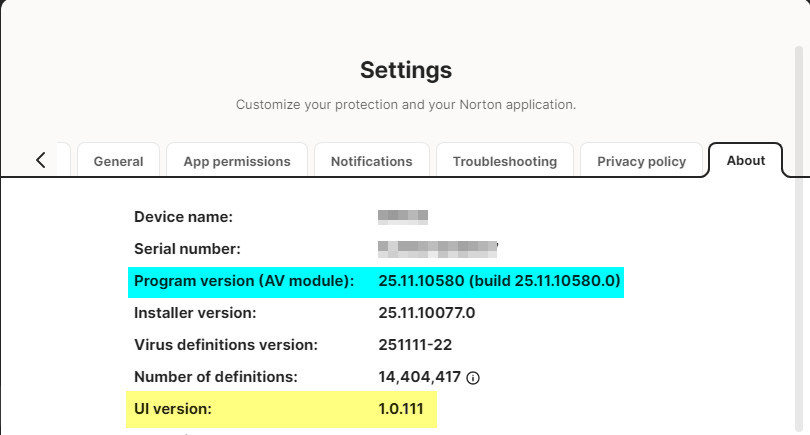Image resolution: width=810 pixels, height=435 pixels.
Task: Click the definitions count 14,404,417
Action: point(419,377)
